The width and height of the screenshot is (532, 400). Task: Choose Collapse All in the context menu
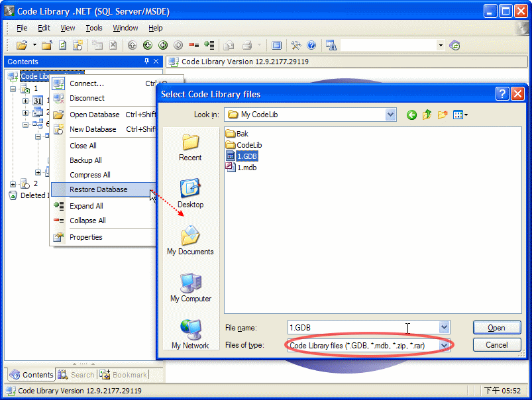103,221
